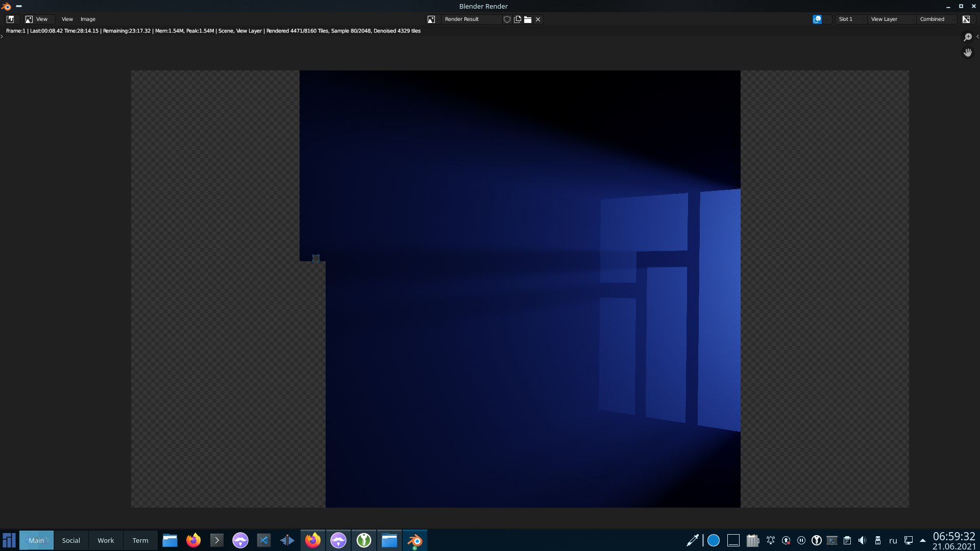Viewport: 980px width, 551px height.
Task: Toggle the fake user shield icon
Action: pyautogui.click(x=507, y=19)
